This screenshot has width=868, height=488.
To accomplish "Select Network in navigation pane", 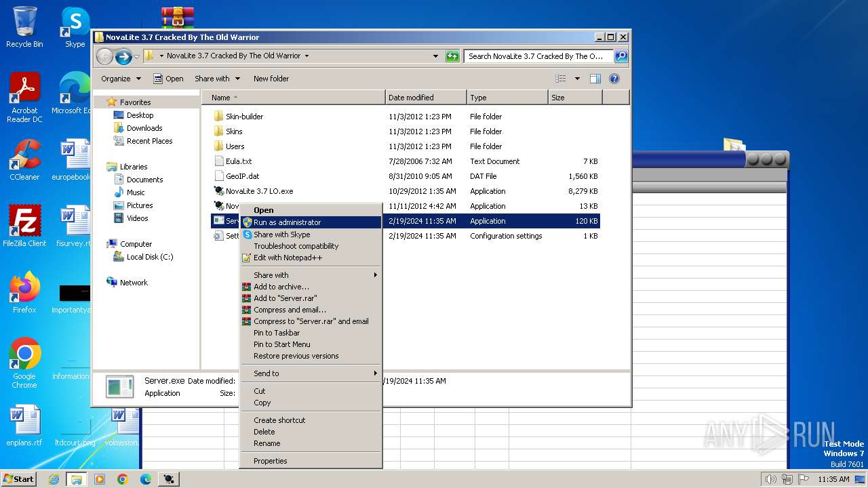I will coord(127,283).
